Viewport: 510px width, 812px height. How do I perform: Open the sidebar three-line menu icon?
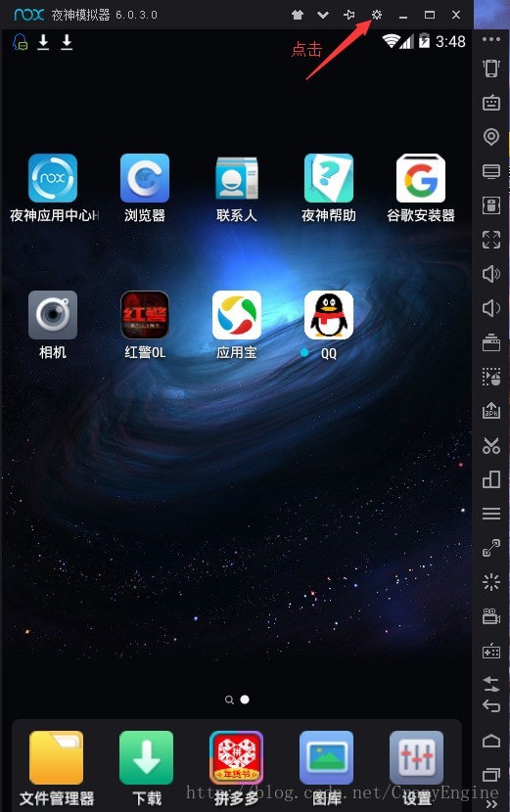pyautogui.click(x=491, y=514)
